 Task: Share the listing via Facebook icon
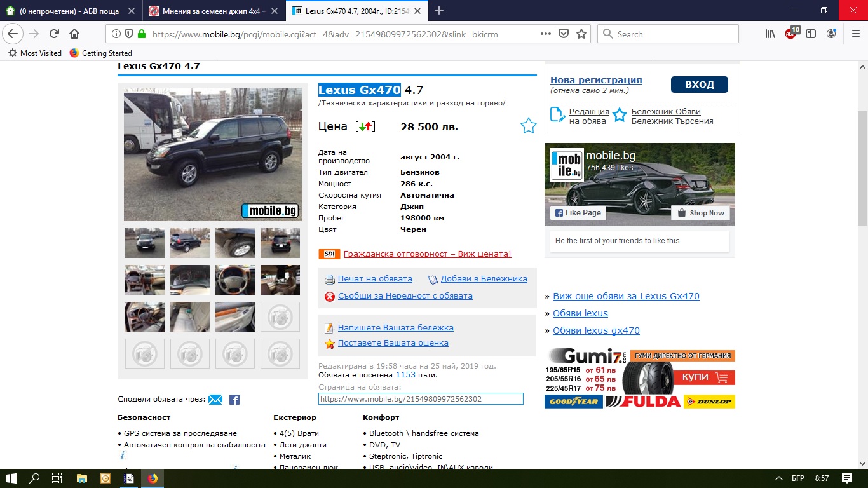click(234, 400)
